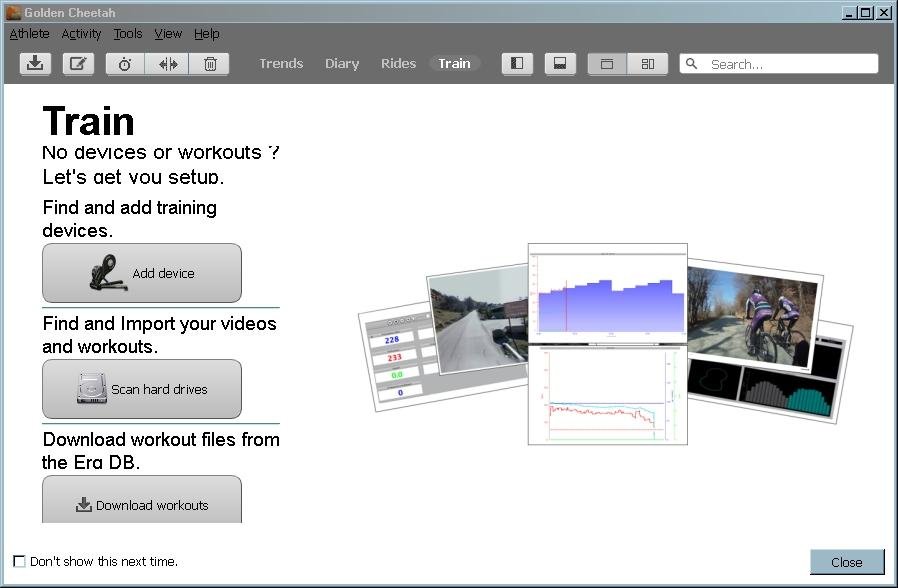
Task: Click the trainer icon on Add device
Action: (x=107, y=273)
